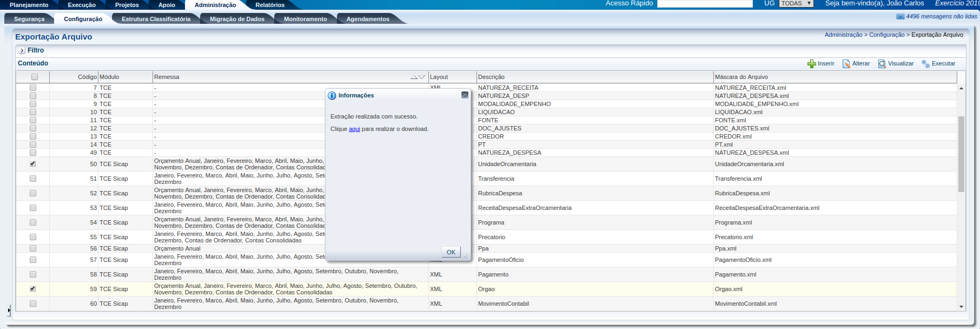980x329 pixels.
Task: Open the Estrutura Classificatória tab
Action: point(156,19)
